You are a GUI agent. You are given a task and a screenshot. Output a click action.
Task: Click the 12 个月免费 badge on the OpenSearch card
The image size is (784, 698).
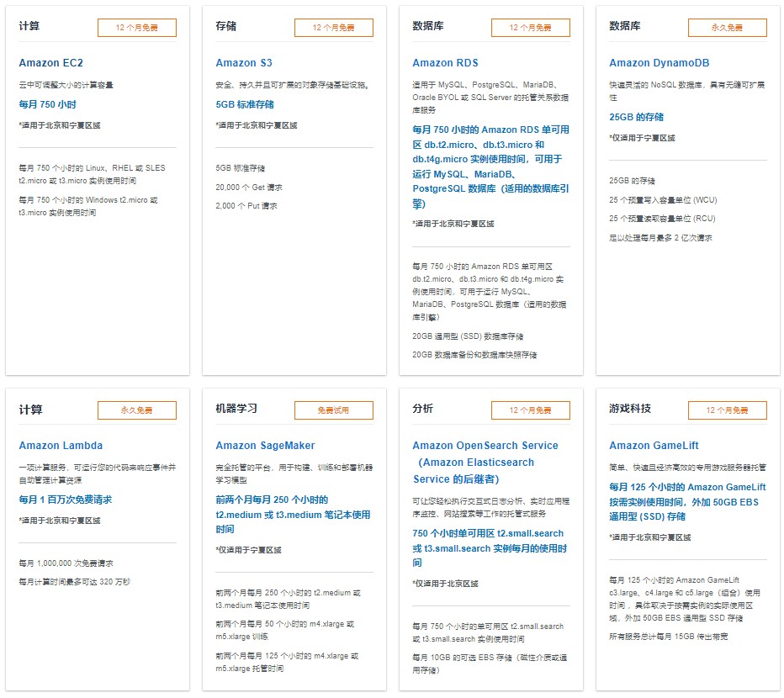(531, 410)
